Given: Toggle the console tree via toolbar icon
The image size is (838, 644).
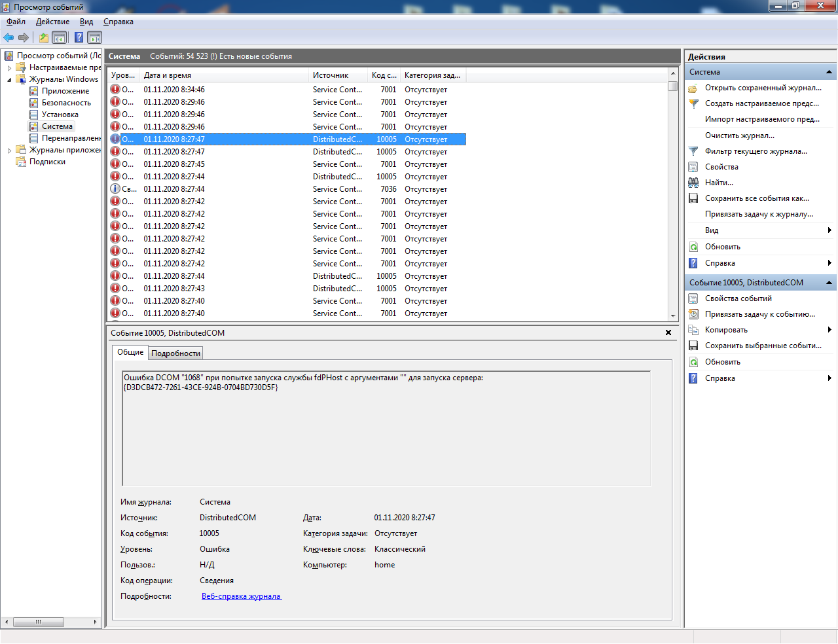Looking at the screenshot, I should [60, 37].
